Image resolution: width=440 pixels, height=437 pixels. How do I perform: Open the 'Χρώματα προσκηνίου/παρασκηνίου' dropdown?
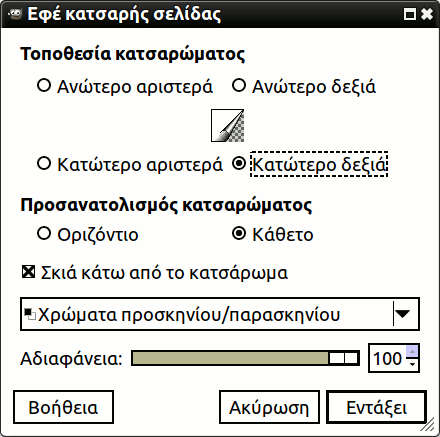(220, 314)
